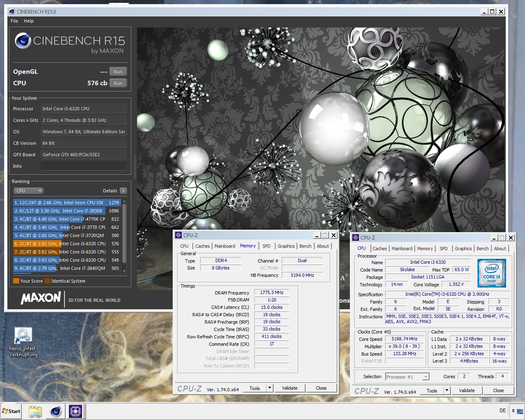This screenshot has height=420, width=525.
Task: Click the MAXON logo at panel bottom
Action: pyautogui.click(x=41, y=298)
